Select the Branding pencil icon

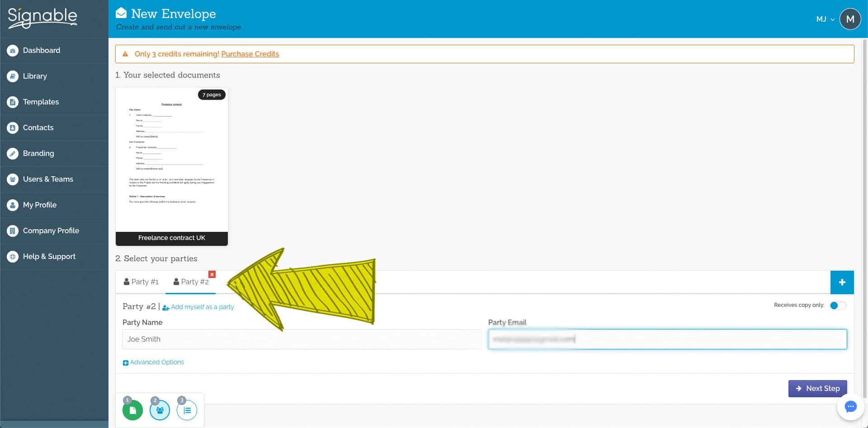[13, 154]
